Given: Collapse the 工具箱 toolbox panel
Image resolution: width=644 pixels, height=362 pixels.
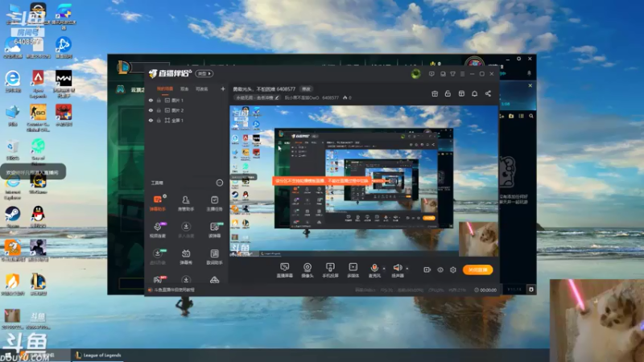Looking at the screenshot, I should click(219, 183).
